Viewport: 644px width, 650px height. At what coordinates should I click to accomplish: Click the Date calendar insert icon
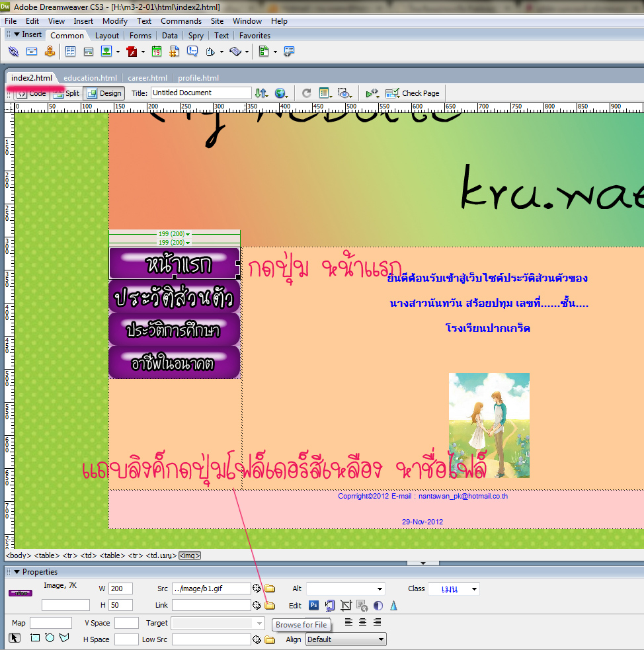pos(157,52)
